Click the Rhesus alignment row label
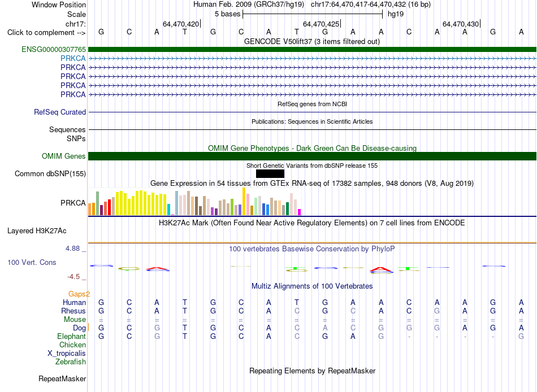Viewport: 537px width, 392px height. coord(73,311)
